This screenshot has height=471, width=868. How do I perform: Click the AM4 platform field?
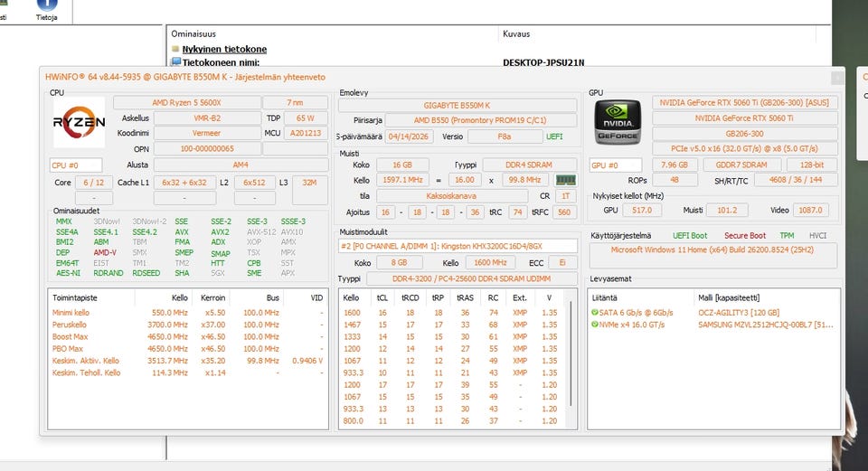click(x=241, y=165)
